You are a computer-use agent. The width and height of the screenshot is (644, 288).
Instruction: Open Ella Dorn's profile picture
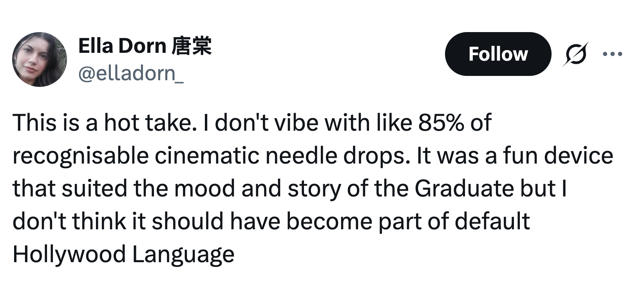(x=40, y=59)
